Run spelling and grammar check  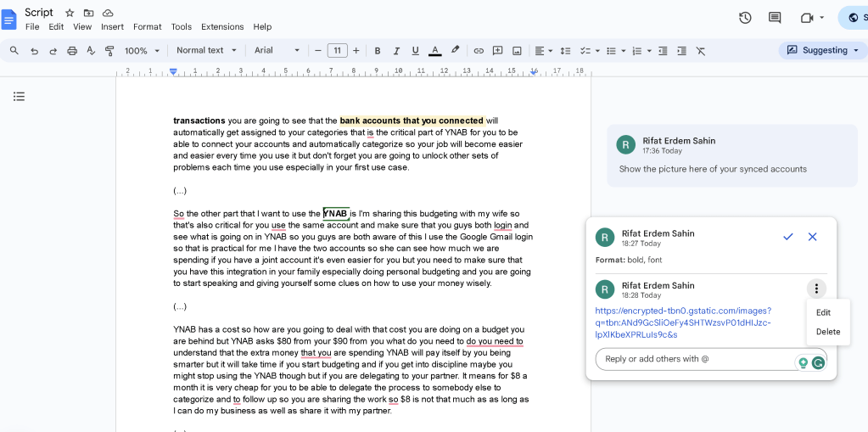click(91, 51)
